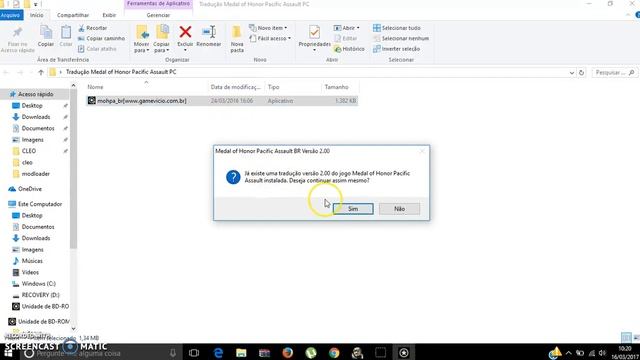Open the Fácil acesso dropdown

270,38
